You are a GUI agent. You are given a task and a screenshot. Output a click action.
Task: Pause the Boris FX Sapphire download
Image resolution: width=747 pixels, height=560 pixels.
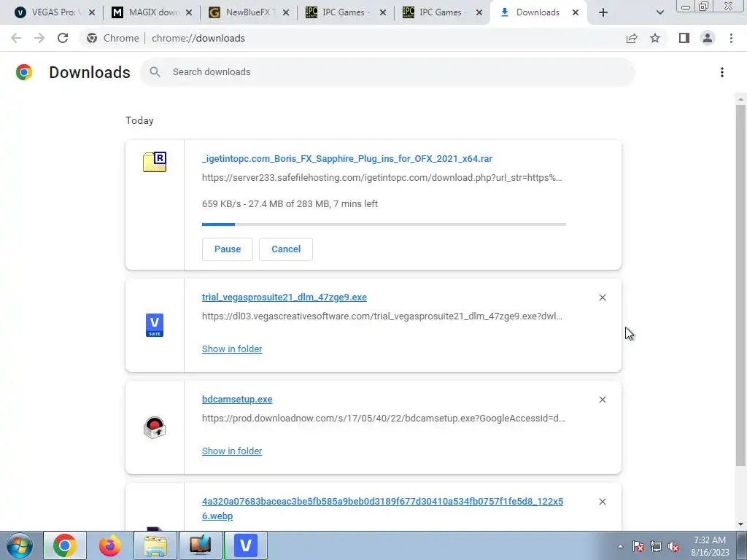click(228, 249)
